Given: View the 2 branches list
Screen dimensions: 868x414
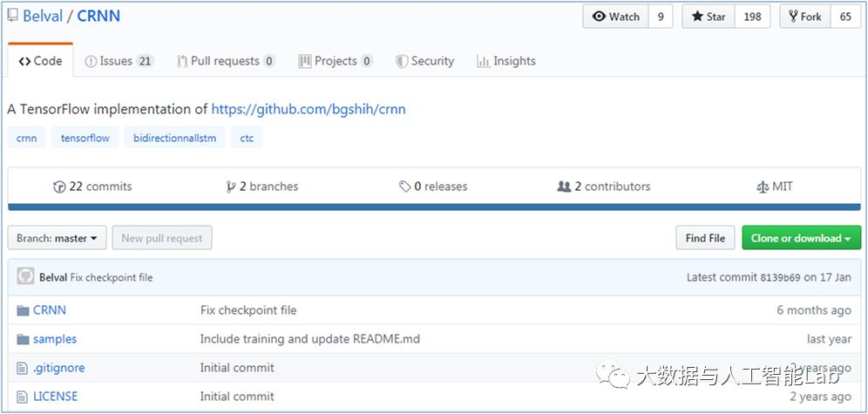Looking at the screenshot, I should coord(262,187).
